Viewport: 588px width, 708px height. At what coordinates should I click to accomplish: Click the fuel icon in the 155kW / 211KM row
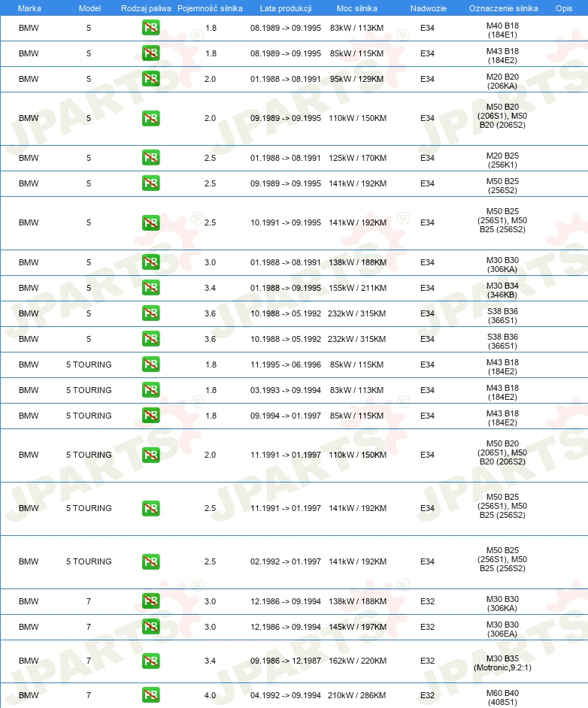pyautogui.click(x=151, y=288)
